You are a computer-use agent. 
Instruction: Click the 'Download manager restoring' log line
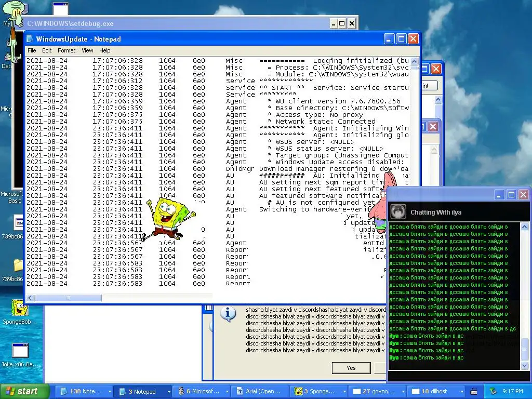[334, 169]
